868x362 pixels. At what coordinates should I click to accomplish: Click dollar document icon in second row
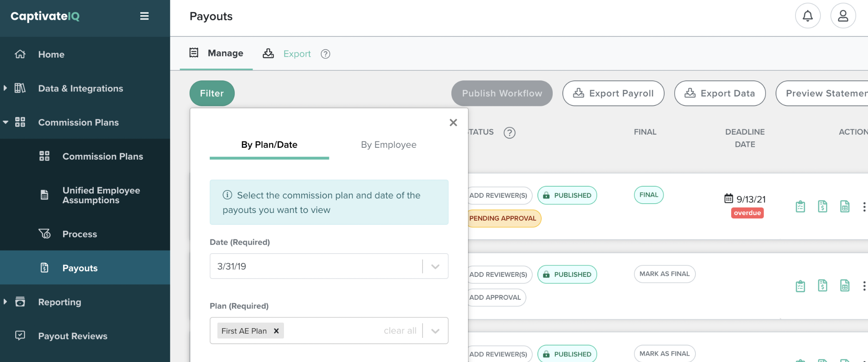(x=822, y=286)
